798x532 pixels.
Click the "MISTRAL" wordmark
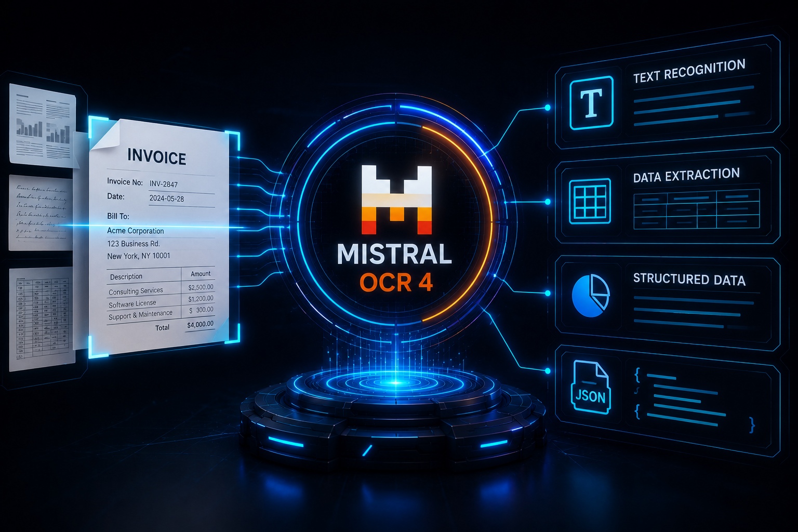[395, 254]
